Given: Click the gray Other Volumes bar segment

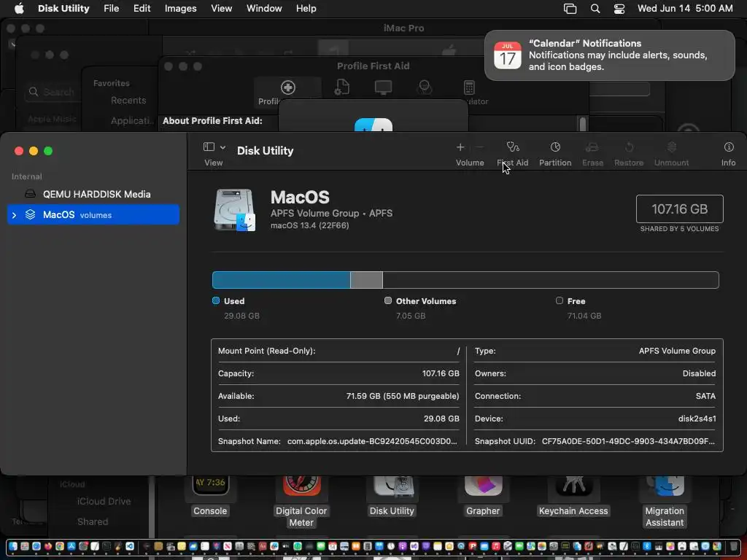Looking at the screenshot, I should [x=366, y=280].
